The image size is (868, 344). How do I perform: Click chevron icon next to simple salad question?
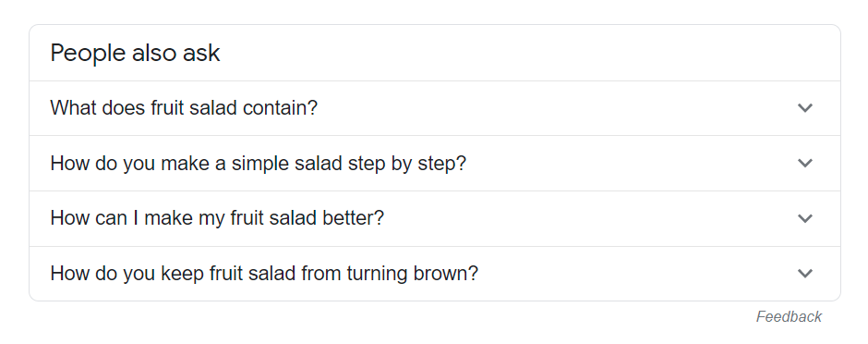[805, 164]
